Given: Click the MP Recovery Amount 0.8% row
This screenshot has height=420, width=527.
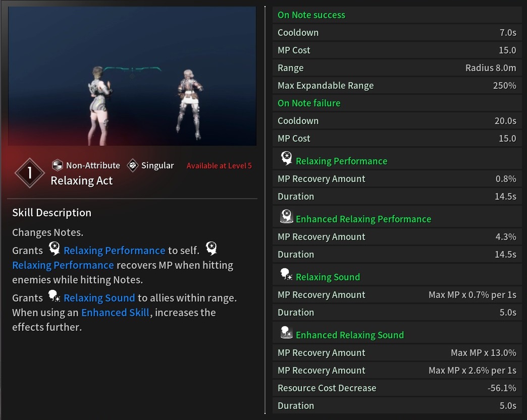Looking at the screenshot, I should [397, 179].
